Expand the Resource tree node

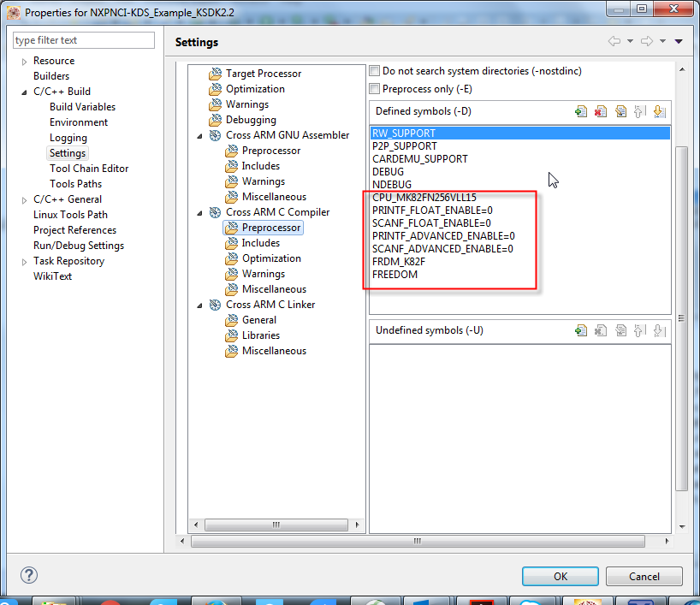tap(24, 62)
